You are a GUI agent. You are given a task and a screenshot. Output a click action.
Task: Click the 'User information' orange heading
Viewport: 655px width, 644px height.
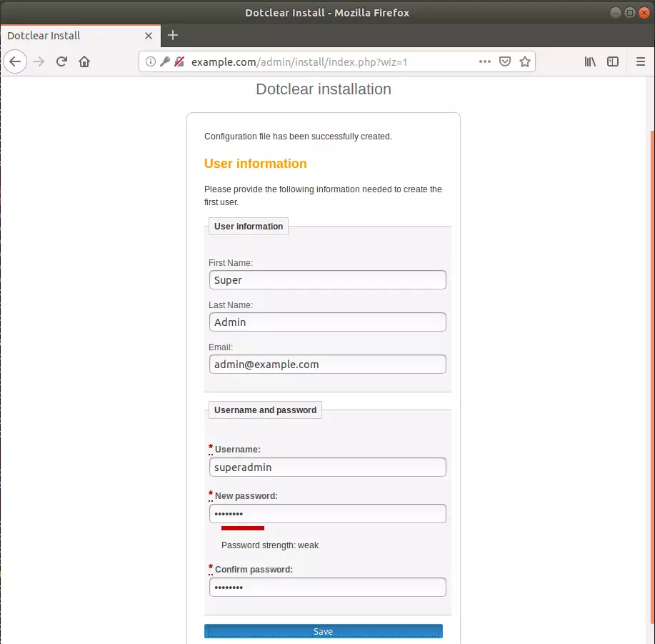(255, 164)
